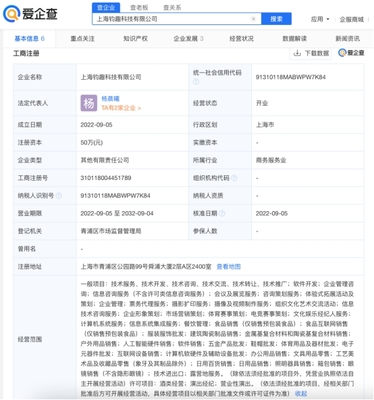Click the help icon under 统一社会信用代码
This screenshot has height=400, width=374.
point(196,82)
